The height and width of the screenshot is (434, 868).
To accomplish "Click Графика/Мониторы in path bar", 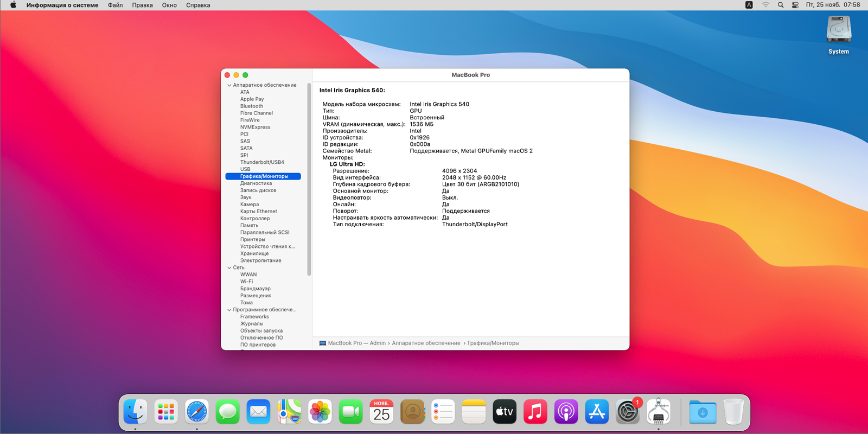I will pyautogui.click(x=493, y=343).
